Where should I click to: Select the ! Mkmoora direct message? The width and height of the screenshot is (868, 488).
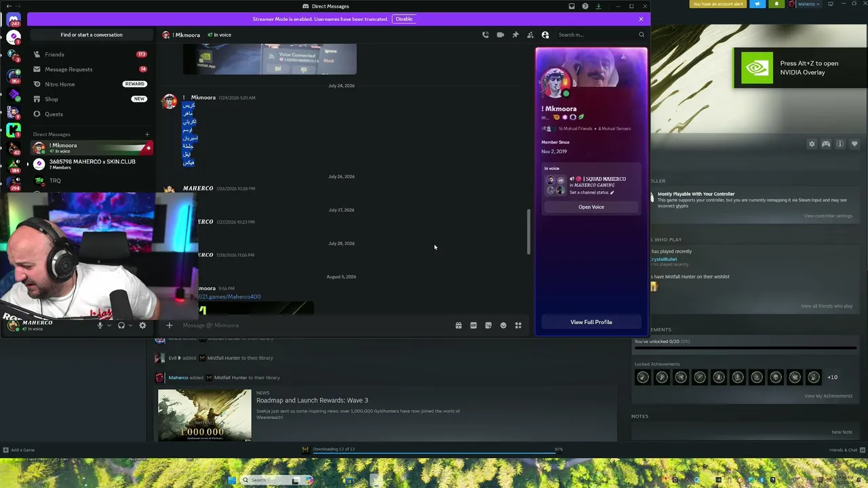click(x=92, y=148)
